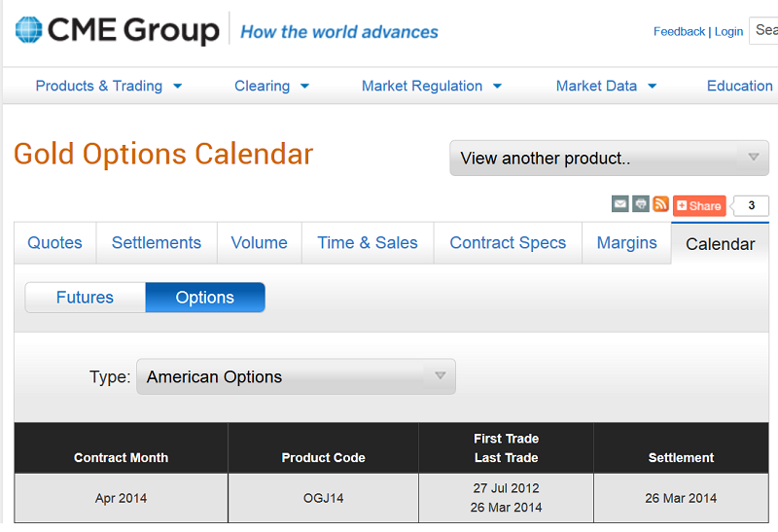Click the share count bubble
This screenshot has width=778, height=532.
coord(751,205)
